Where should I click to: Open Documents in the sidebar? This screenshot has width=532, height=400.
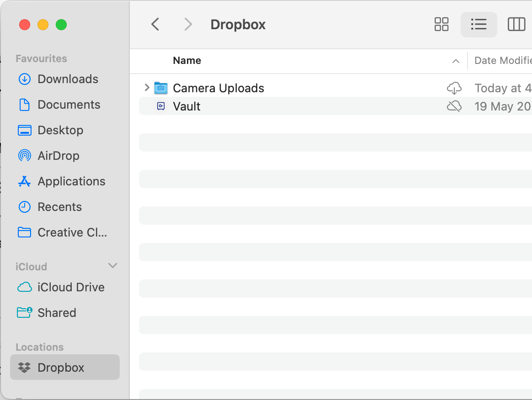(x=65, y=105)
